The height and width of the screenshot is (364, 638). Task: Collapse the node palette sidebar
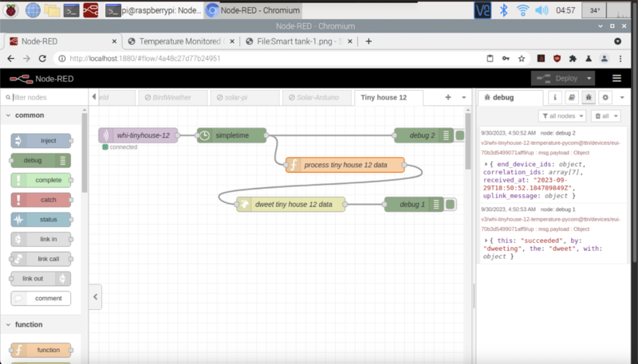click(95, 296)
